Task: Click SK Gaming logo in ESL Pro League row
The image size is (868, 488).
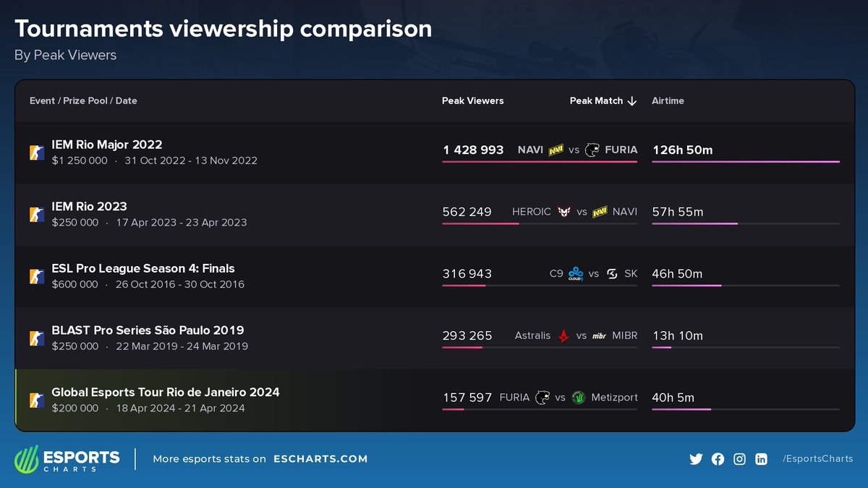Action: (612, 274)
